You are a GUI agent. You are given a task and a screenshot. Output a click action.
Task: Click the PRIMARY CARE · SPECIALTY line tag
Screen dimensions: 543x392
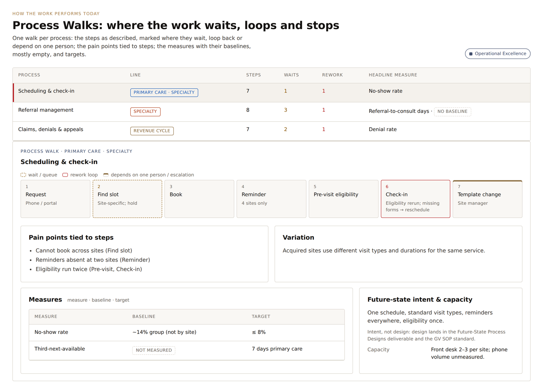(x=164, y=93)
